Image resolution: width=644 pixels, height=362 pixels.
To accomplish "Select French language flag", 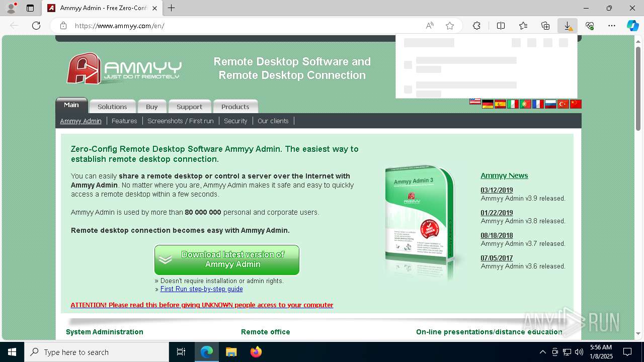I will click(x=538, y=104).
